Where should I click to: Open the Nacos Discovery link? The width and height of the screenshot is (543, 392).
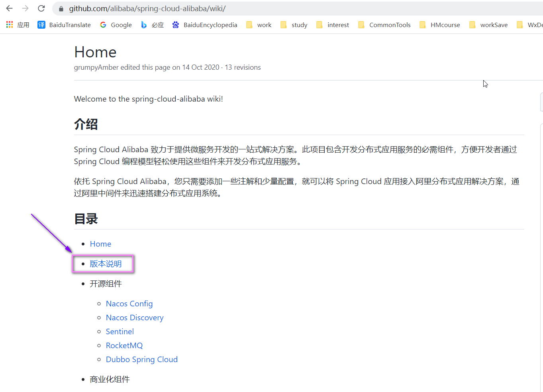tap(135, 318)
